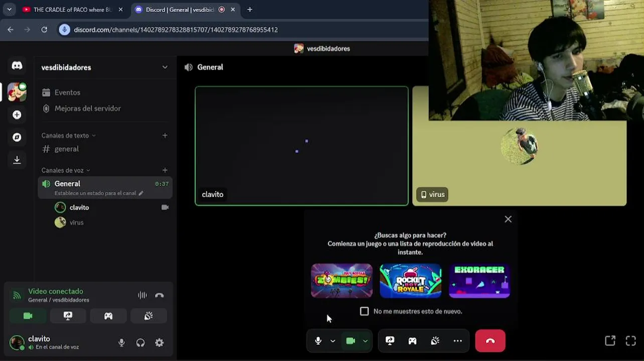Screen dimensions: 644x361
Task: Open microphone device options arrow
Action: pos(333,341)
